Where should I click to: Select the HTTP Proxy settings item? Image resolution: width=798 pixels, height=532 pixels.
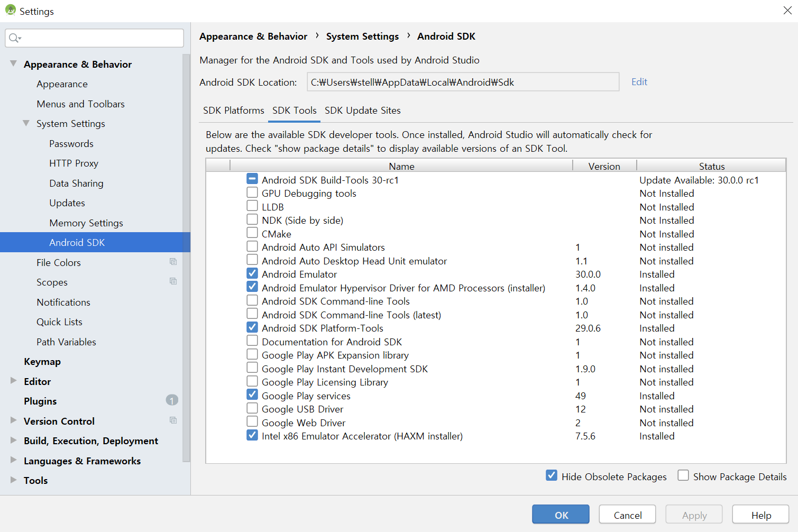[74, 163]
